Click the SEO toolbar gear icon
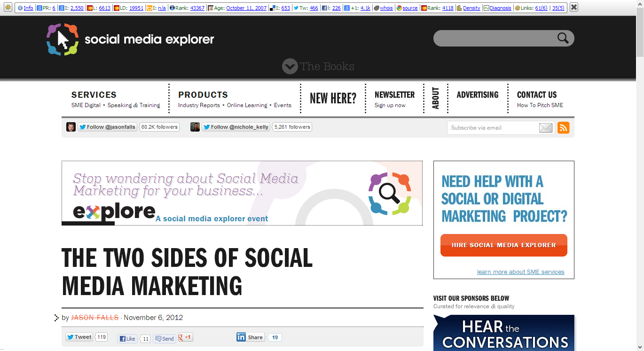Screen dimensions: 644x351 point(8,8)
